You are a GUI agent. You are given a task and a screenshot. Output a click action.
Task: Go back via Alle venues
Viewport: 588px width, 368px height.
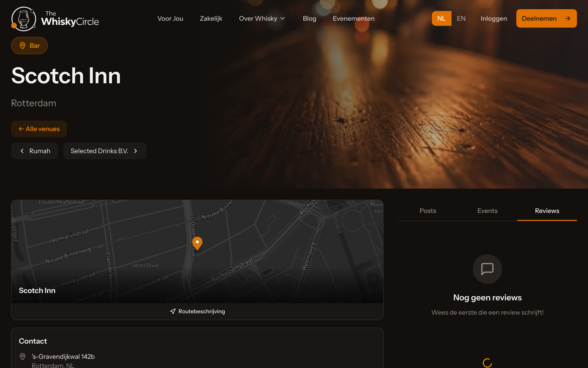tap(39, 129)
